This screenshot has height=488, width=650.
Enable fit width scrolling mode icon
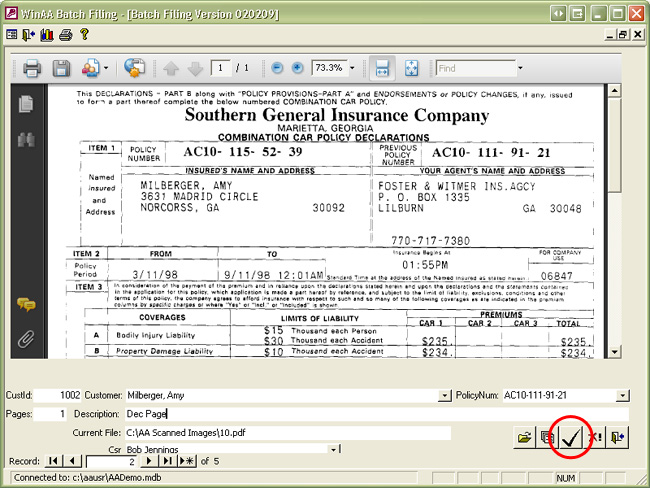point(382,68)
